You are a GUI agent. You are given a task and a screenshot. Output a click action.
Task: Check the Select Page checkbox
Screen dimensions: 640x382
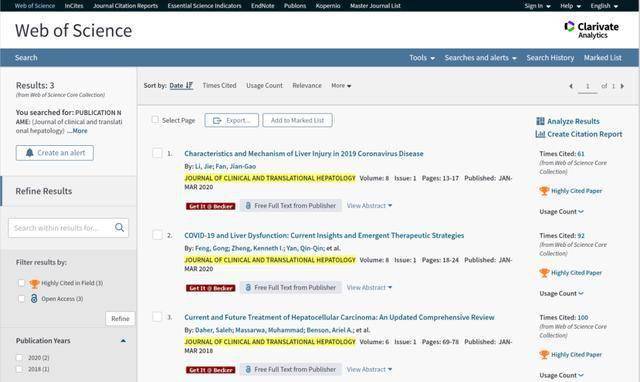[x=155, y=120]
